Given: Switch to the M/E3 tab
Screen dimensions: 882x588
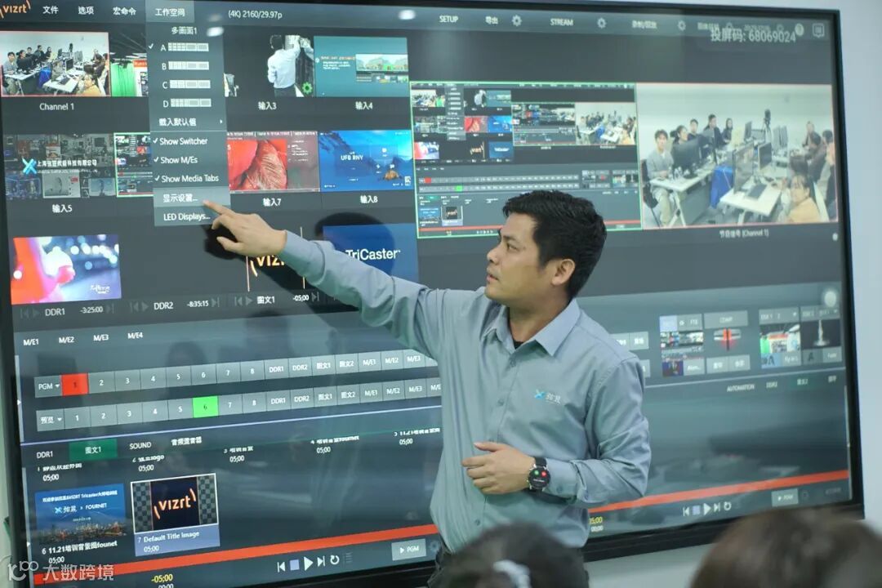Looking at the screenshot, I should tap(100, 337).
